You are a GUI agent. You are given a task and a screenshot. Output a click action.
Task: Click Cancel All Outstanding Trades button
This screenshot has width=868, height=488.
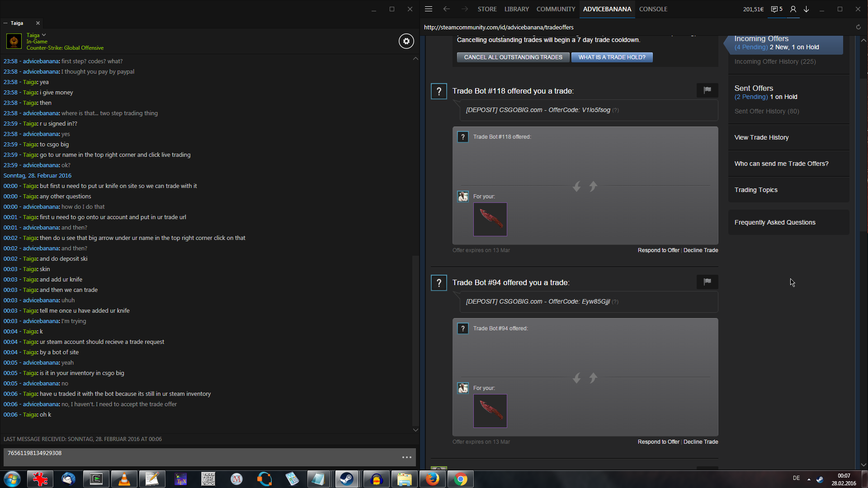513,57
